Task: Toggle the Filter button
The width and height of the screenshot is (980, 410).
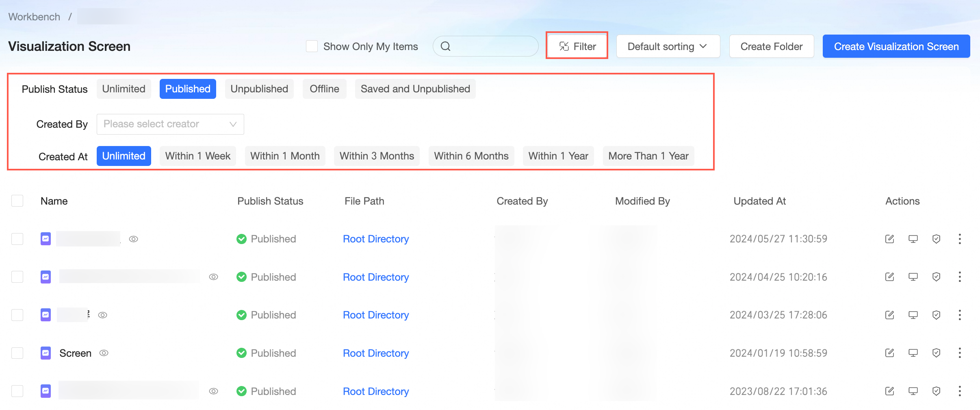Action: (x=577, y=46)
